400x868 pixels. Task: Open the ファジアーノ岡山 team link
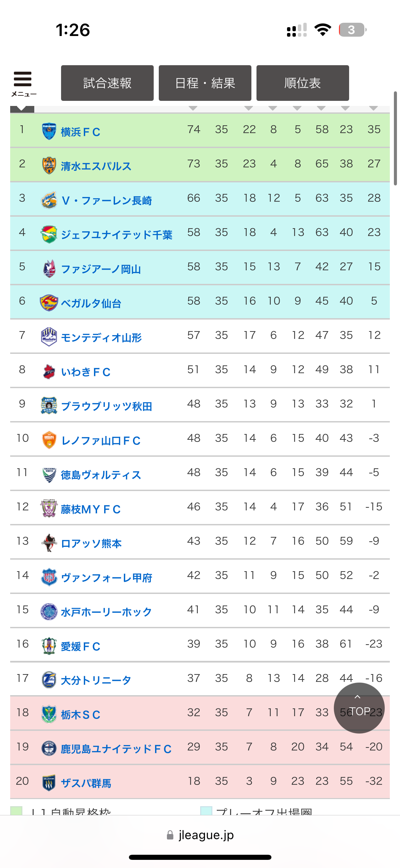[x=101, y=269]
